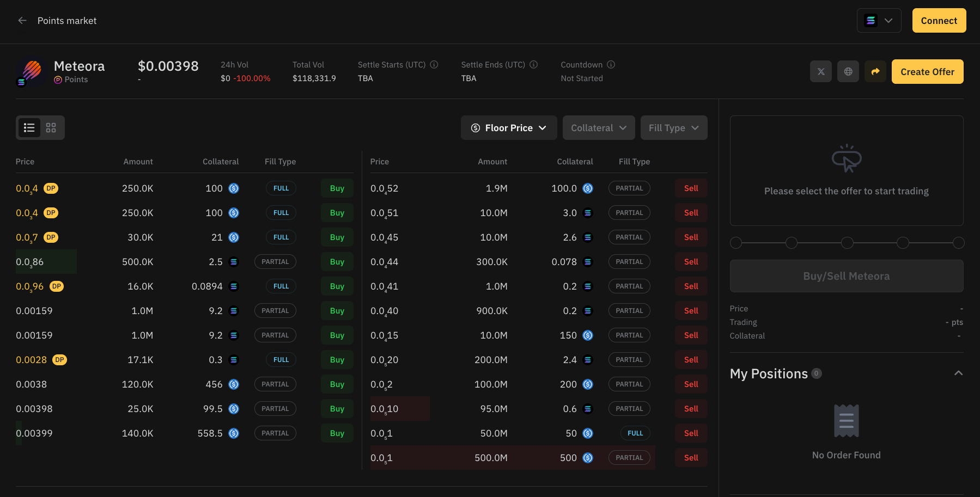The height and width of the screenshot is (497, 980).
Task: Click SOL icon beside 2.5 collateral
Action: click(234, 262)
